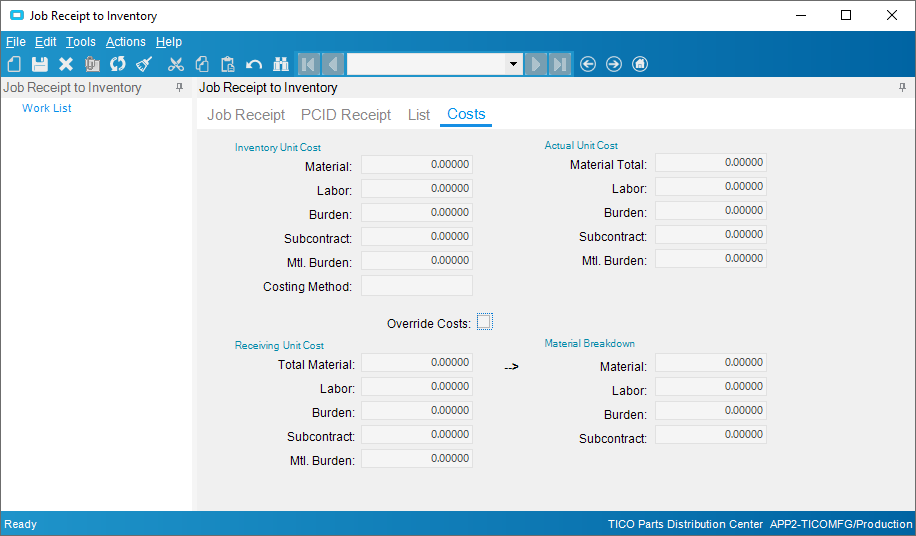Pin the left tree panel

click(x=180, y=88)
